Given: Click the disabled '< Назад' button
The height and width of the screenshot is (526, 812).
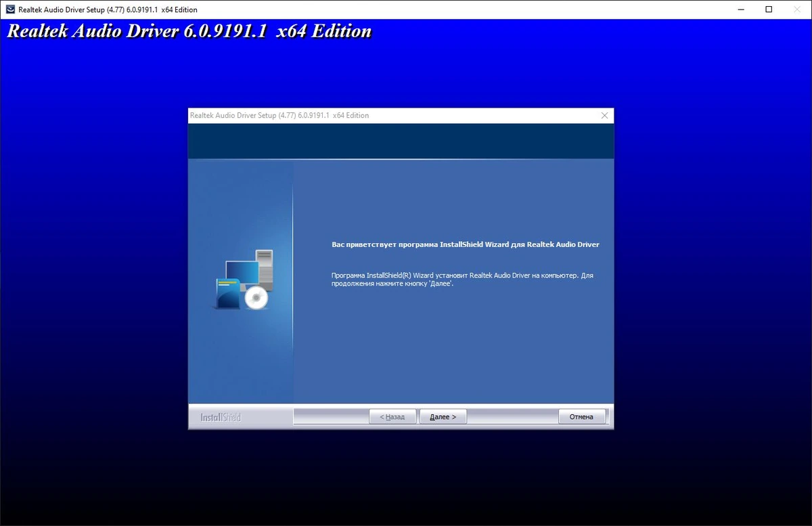Looking at the screenshot, I should (392, 416).
